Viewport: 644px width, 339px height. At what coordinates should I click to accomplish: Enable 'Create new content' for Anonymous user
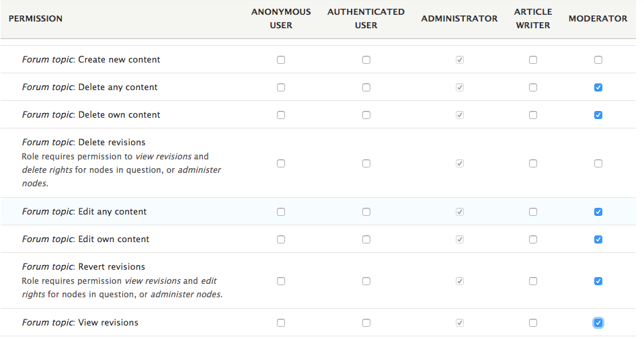tap(281, 60)
